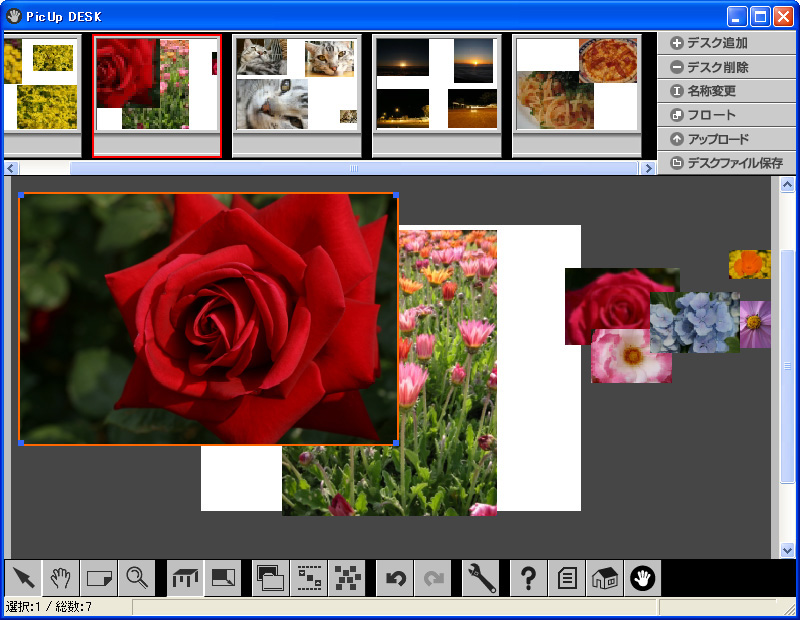This screenshot has width=800, height=620.
Task: Select the arrow pointer tool
Action: [24, 578]
